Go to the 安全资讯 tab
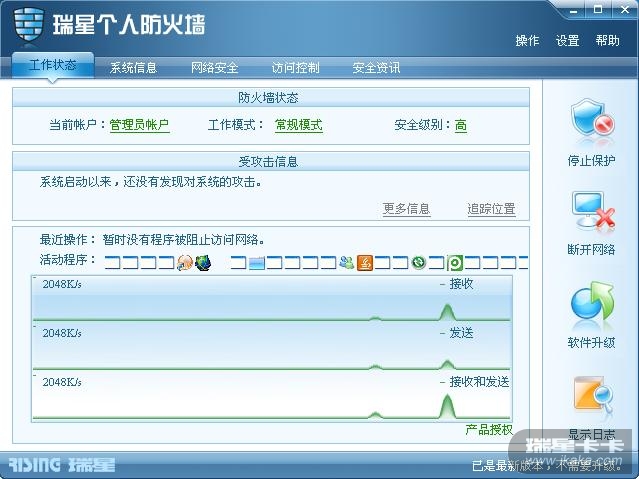This screenshot has width=639, height=479. click(376, 68)
